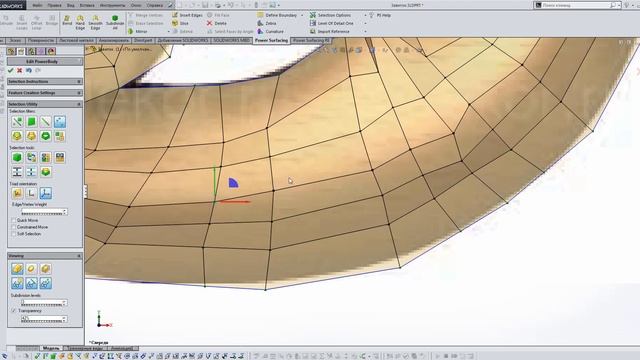Click the blue undo arrow in panel
The width and height of the screenshot is (640, 360).
tap(29, 71)
